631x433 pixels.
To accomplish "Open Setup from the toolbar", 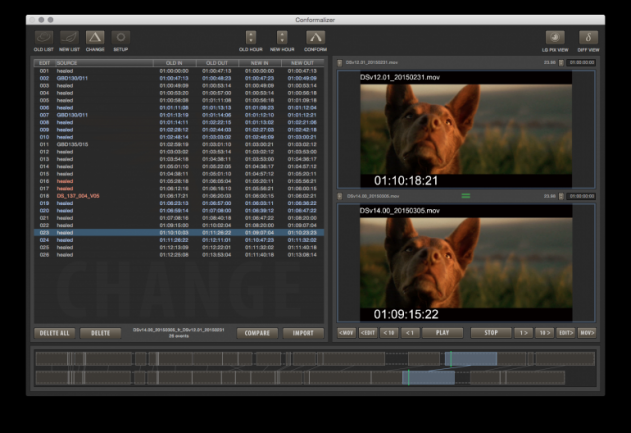I will pos(121,38).
